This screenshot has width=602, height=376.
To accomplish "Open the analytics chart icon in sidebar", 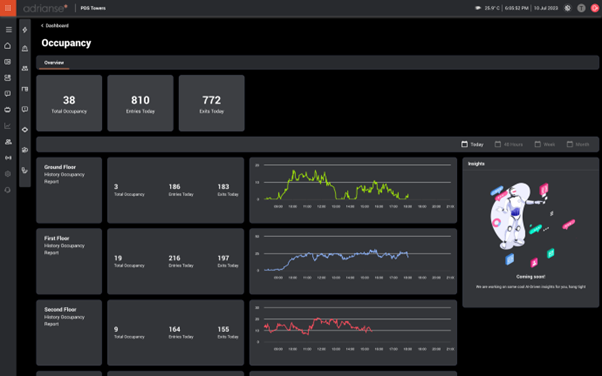I will [8, 126].
